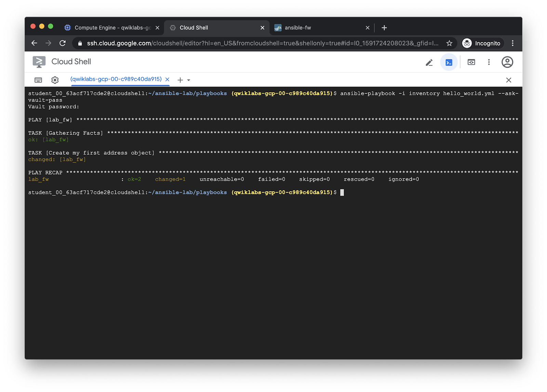This screenshot has height=392, width=547.
Task: Add a new terminal session tab
Action: coord(180,80)
